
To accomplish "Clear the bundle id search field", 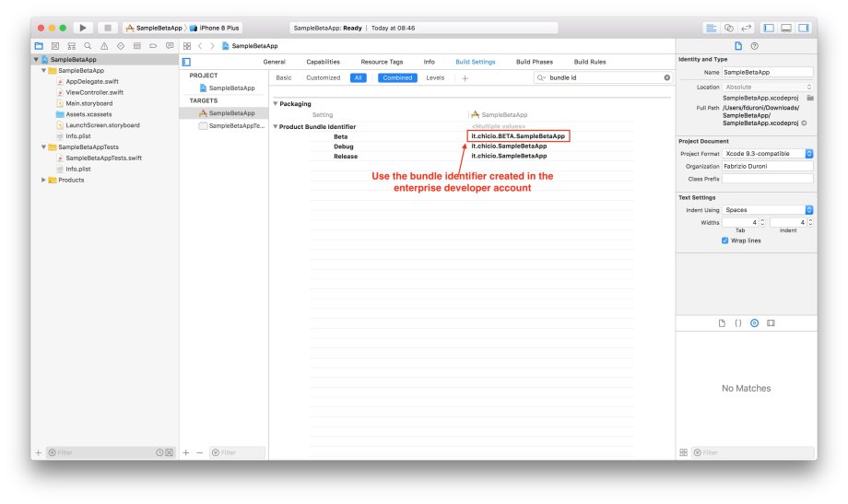I will coord(666,78).
